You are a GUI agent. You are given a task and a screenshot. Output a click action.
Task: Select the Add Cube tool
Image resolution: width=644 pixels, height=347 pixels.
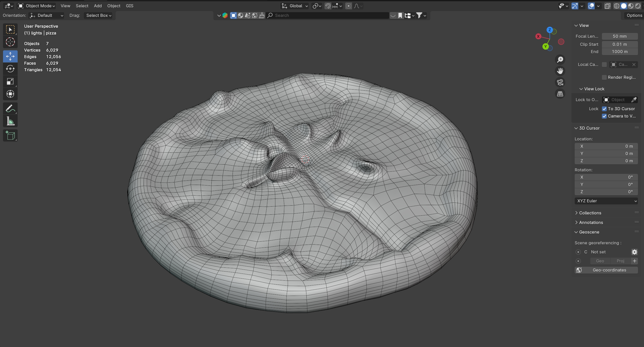[10, 136]
